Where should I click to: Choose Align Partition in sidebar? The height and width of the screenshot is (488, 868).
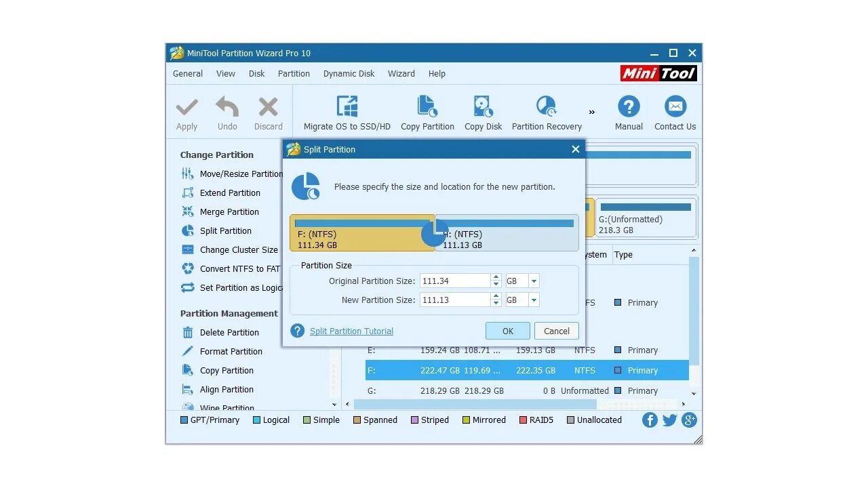218,390
